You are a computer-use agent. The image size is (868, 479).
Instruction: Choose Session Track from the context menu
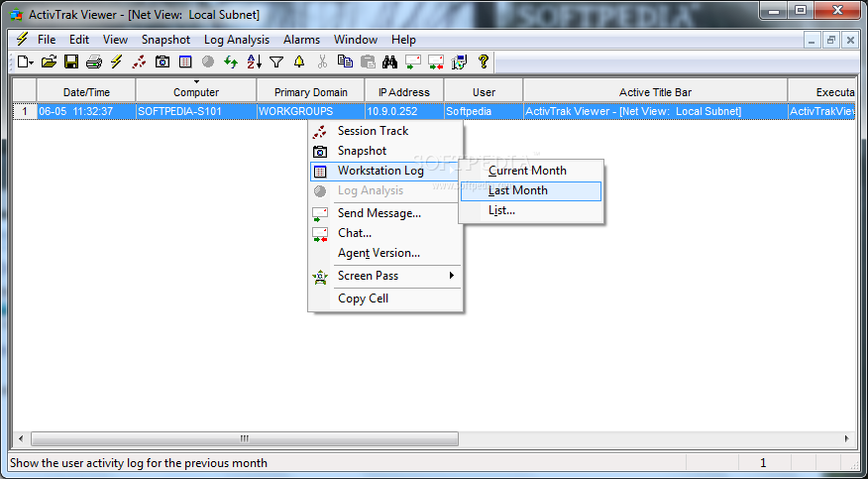385,131
